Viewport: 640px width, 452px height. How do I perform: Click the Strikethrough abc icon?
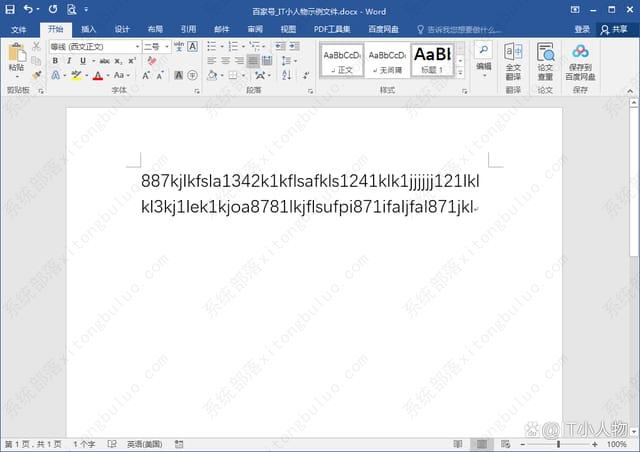[104, 61]
